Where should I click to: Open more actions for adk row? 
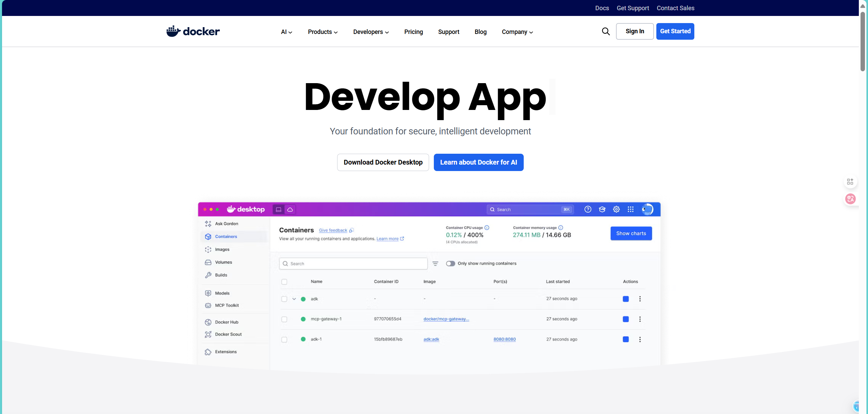tap(640, 299)
